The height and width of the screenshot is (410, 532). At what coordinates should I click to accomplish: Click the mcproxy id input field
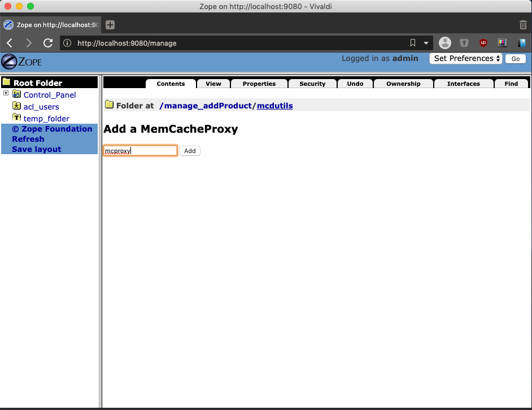pyautogui.click(x=141, y=151)
